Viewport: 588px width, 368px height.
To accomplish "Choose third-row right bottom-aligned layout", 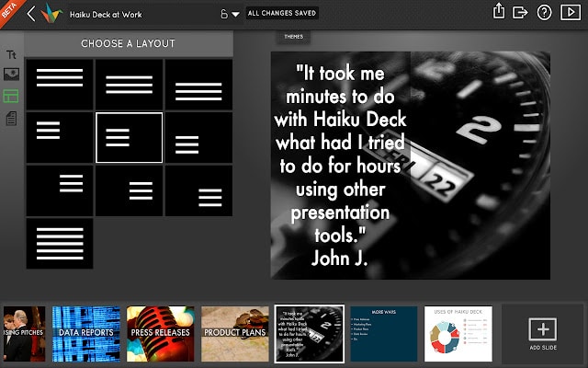I will [198, 190].
